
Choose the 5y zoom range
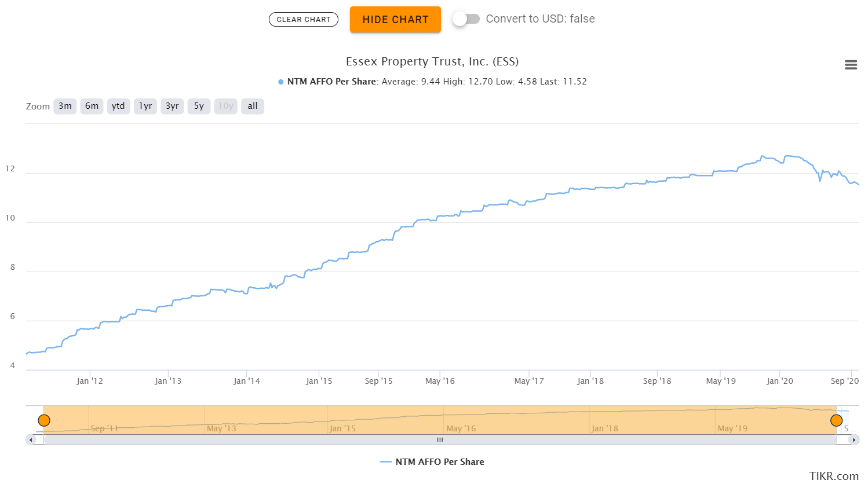pos(199,106)
